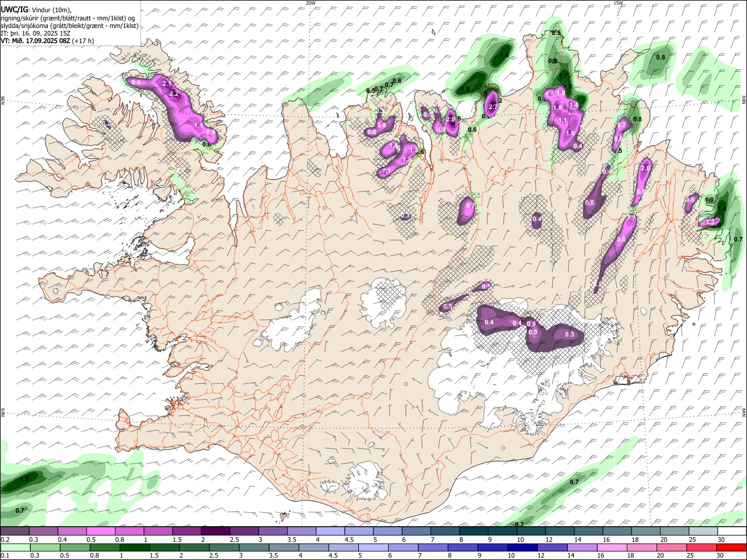Select the valid time 'VT: Mið. 17.09.2025 08Z (+17 h)'
This screenshot has width=747, height=560.
click(47, 41)
